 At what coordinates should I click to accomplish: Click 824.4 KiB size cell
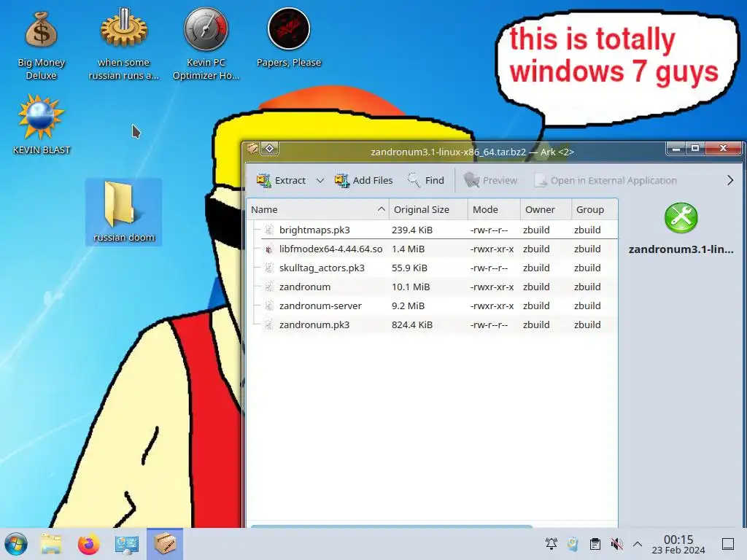(x=412, y=325)
